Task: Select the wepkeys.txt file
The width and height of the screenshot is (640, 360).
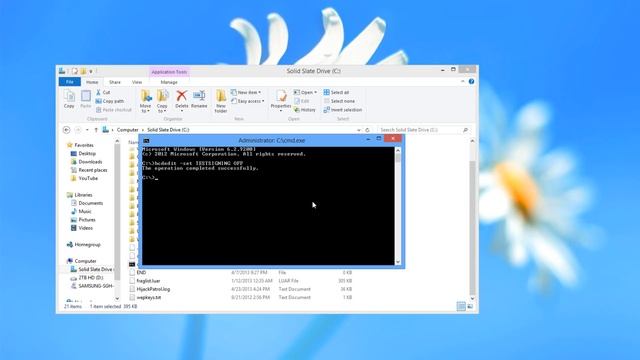Action: pos(149,297)
